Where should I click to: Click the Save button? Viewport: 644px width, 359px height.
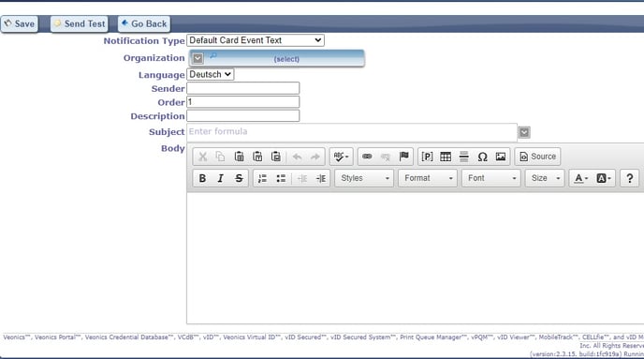point(20,23)
